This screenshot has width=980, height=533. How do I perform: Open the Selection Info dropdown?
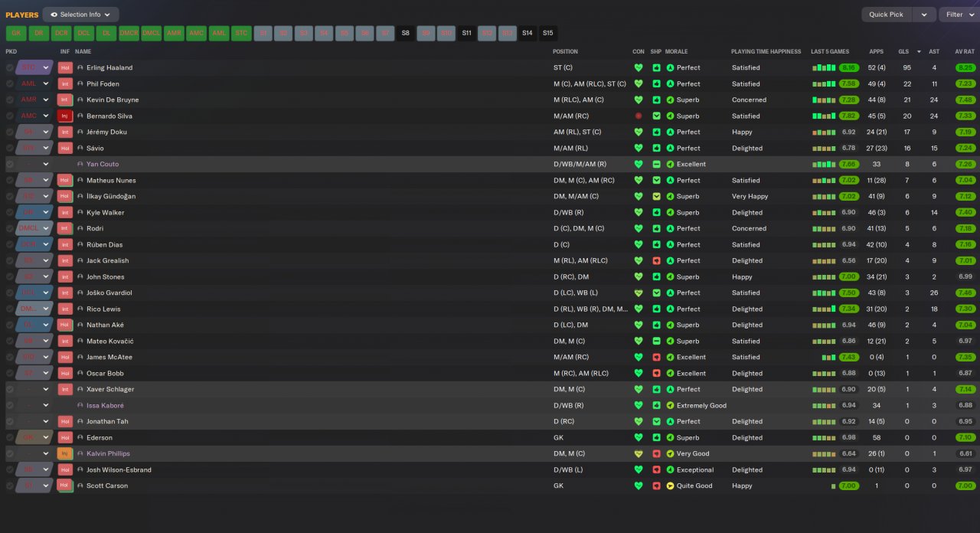(x=81, y=15)
